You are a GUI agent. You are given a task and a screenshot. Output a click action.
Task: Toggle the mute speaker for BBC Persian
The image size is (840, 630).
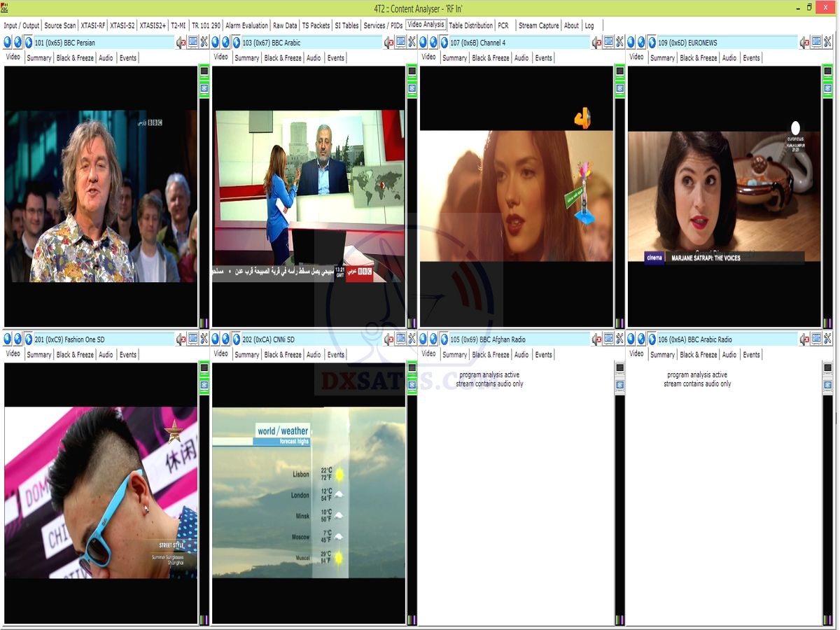coord(181,43)
